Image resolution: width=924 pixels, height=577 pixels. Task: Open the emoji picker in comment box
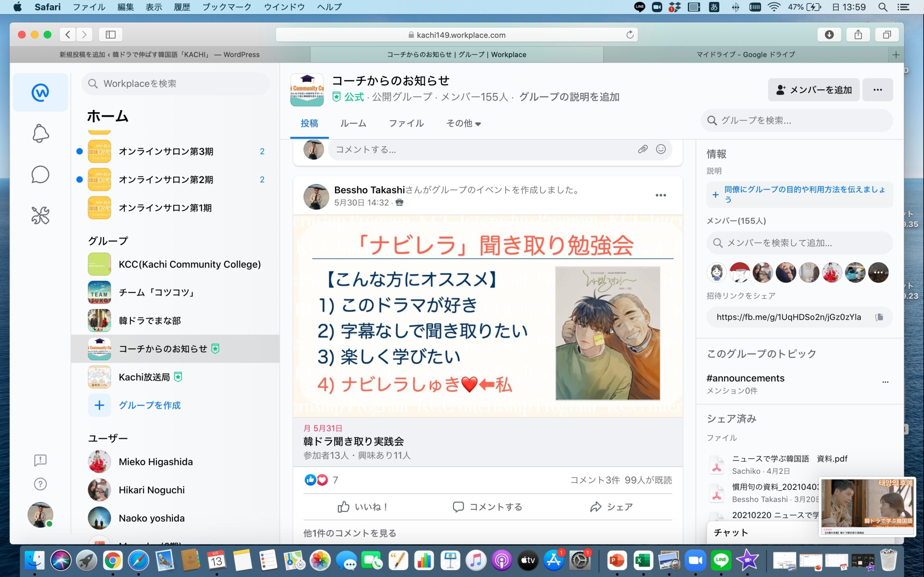coord(661,149)
